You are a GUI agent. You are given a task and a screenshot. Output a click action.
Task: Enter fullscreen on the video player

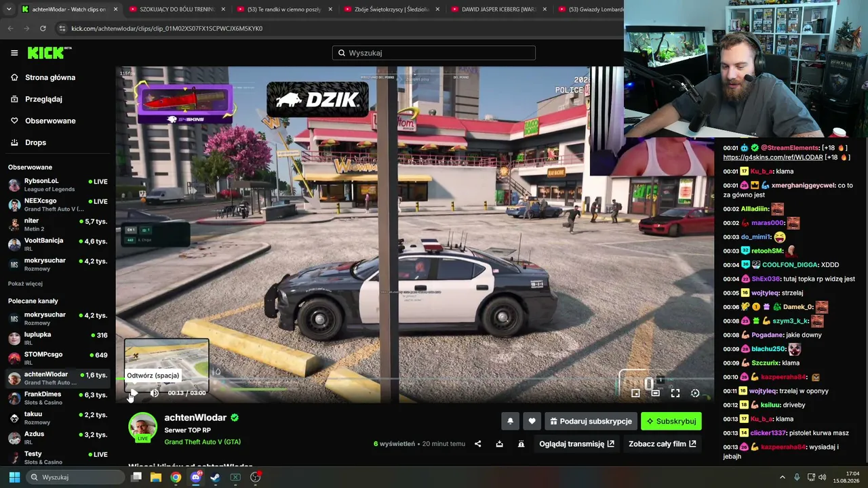675,393
